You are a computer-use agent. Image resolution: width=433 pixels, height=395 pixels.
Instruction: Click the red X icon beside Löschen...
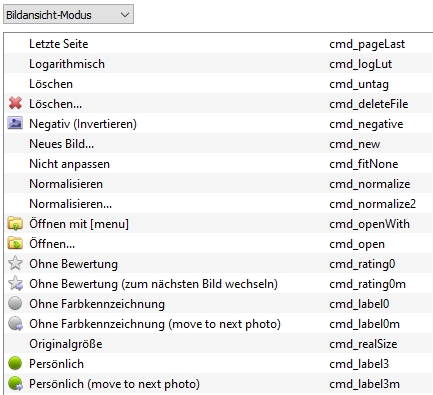pyautogui.click(x=15, y=103)
